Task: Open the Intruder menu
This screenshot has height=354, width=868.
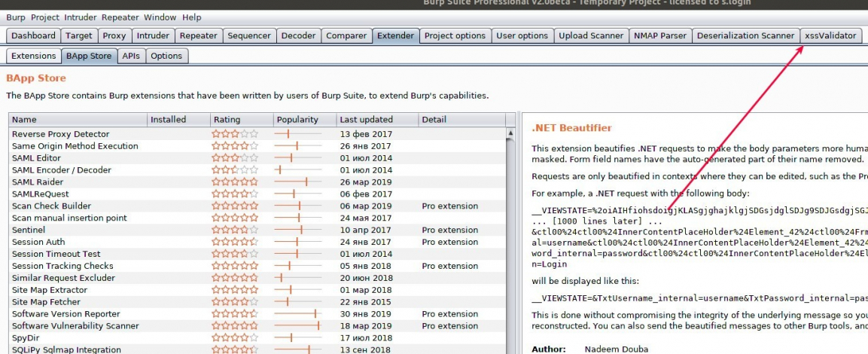Action: pos(81,18)
